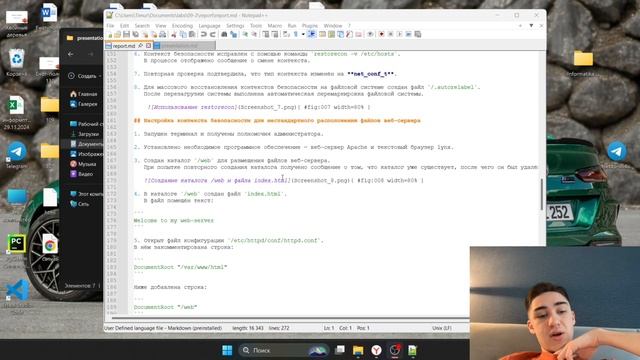Run macro multiple times icon
This screenshot has width=640, height=360.
pos(409,34)
